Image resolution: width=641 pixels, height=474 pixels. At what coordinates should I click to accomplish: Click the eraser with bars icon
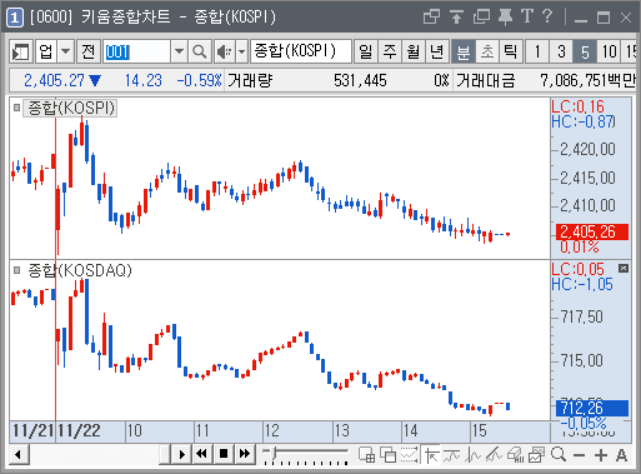pyautogui.click(x=515, y=455)
